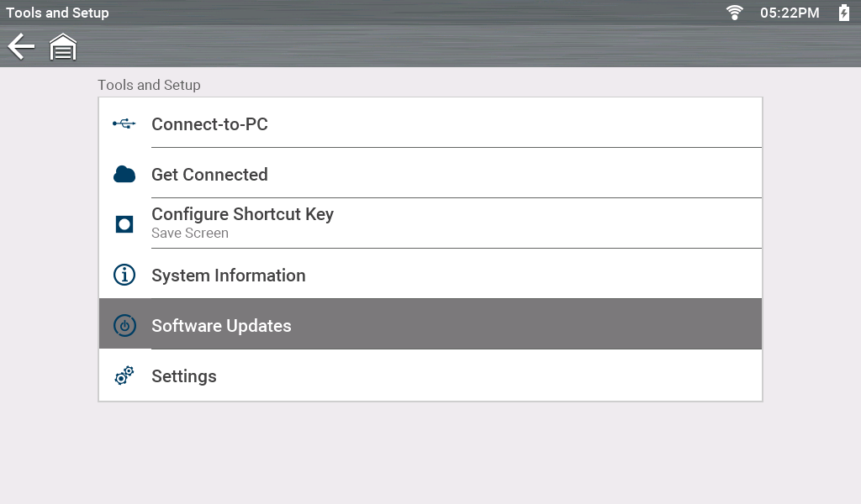Click the circled 'i' information icon

click(124, 275)
